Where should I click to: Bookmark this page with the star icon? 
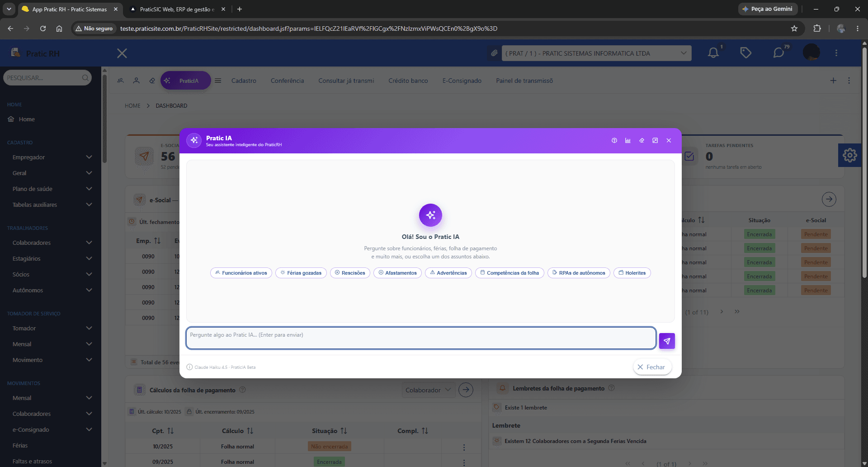pyautogui.click(x=794, y=29)
